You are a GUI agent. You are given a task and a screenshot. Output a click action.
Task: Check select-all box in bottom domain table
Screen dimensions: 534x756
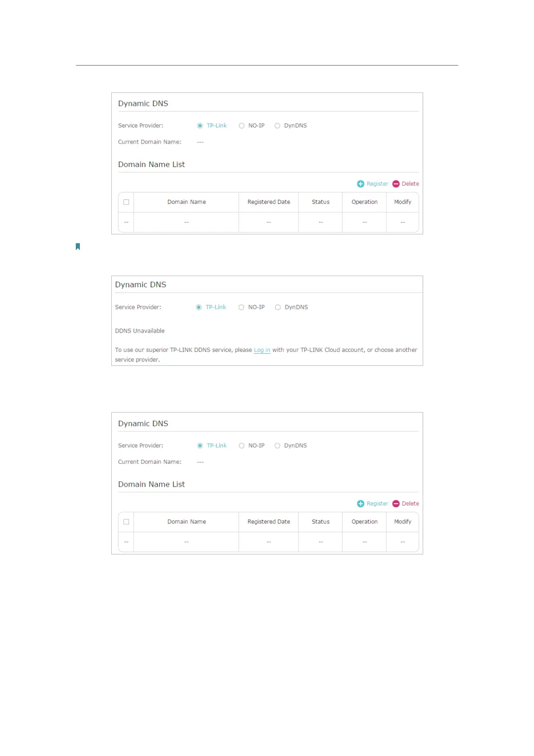tap(126, 522)
